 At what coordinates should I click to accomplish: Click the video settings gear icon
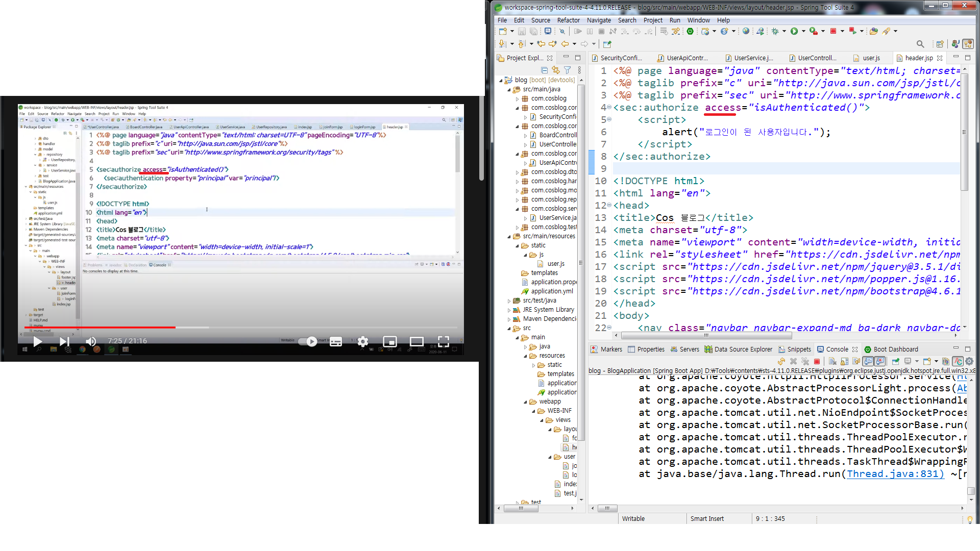pos(362,341)
